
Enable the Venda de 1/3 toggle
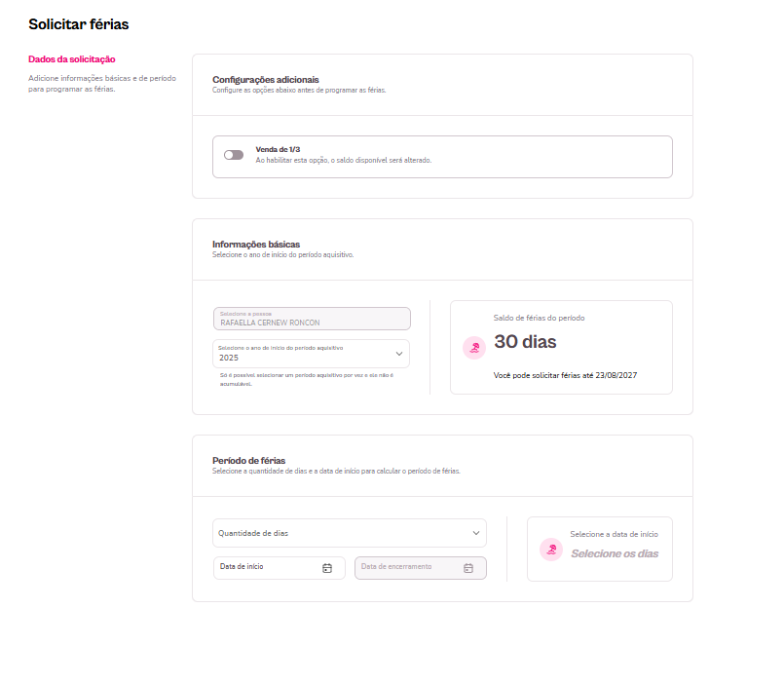234,155
